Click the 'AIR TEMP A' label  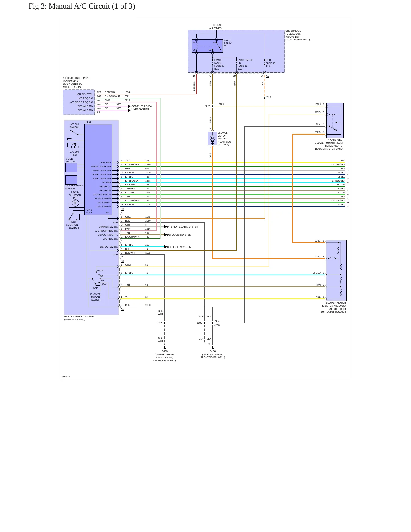[x=104, y=203]
